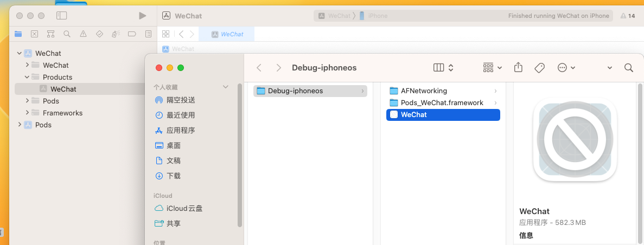Open 隔空投送 in Finder sidebar
The image size is (644, 245).
[x=175, y=100]
